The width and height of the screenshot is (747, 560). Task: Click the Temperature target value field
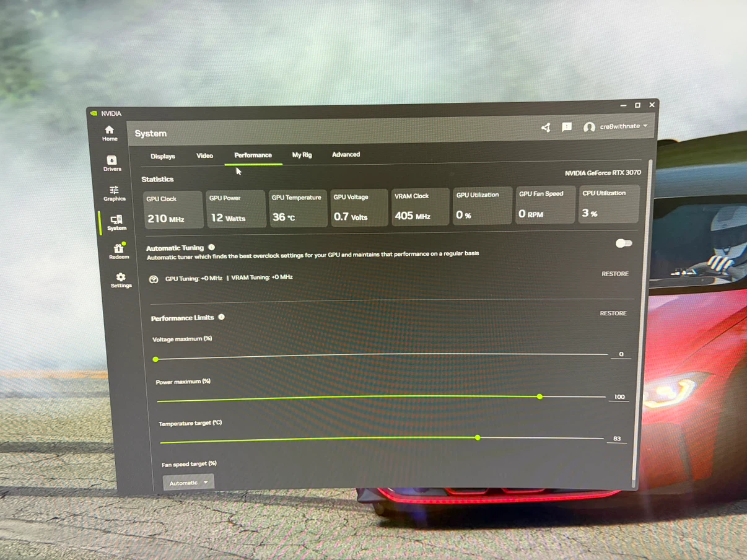(x=616, y=439)
